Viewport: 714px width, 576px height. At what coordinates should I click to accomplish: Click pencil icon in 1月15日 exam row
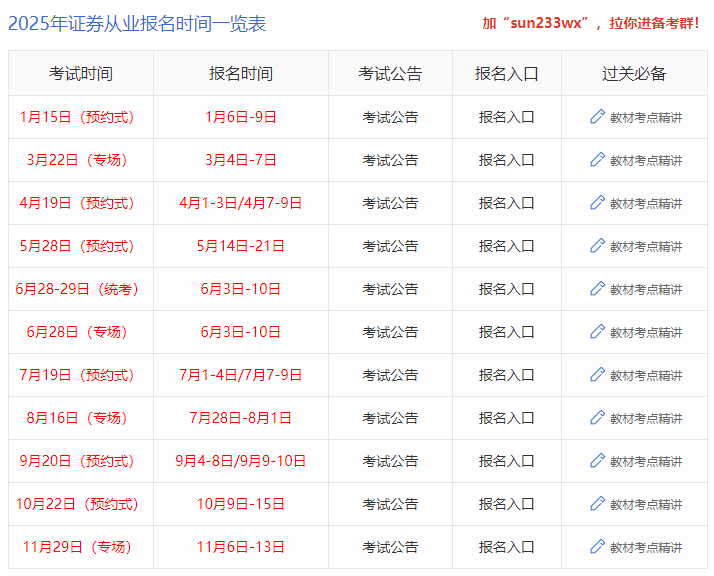point(598,117)
